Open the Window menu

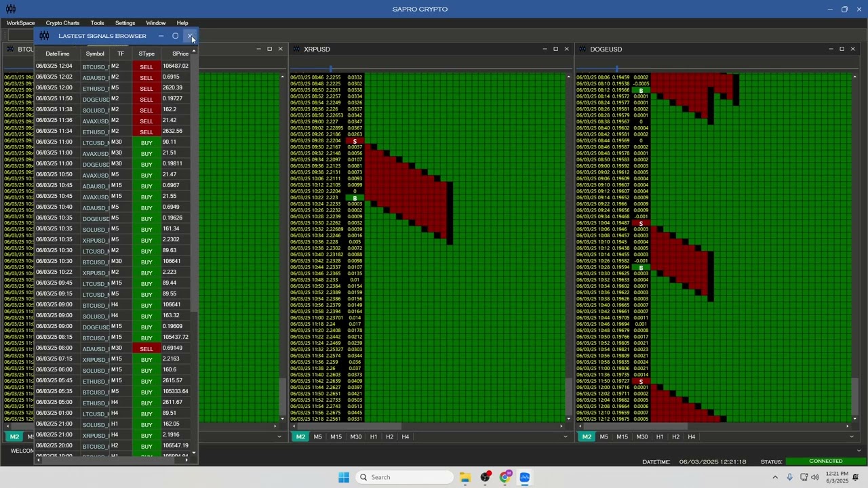pos(155,23)
